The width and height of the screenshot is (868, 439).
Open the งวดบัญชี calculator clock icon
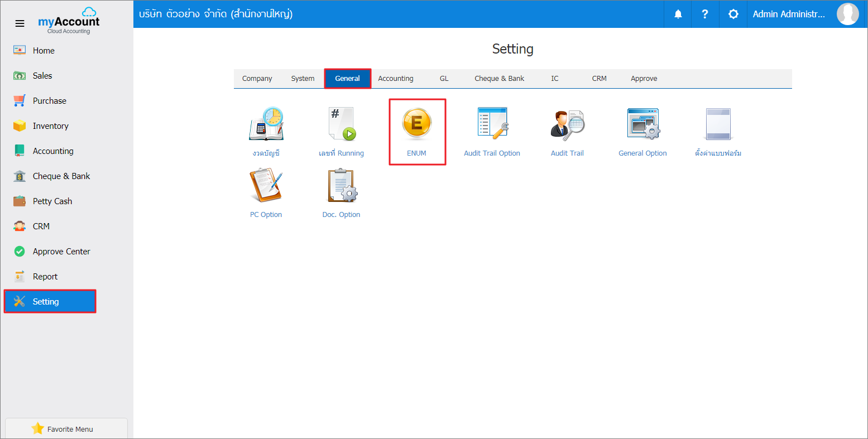coord(266,123)
